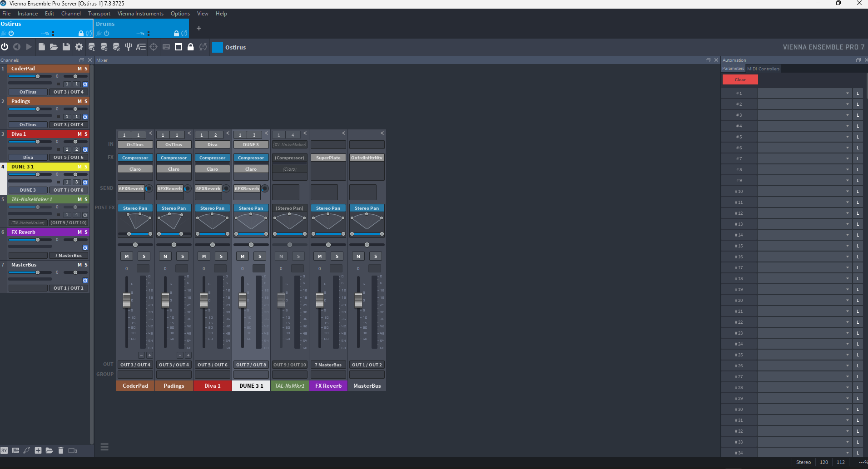Image resolution: width=868 pixels, height=469 pixels.
Task: Click the hamburger menu icon in the mixer
Action: click(104, 447)
